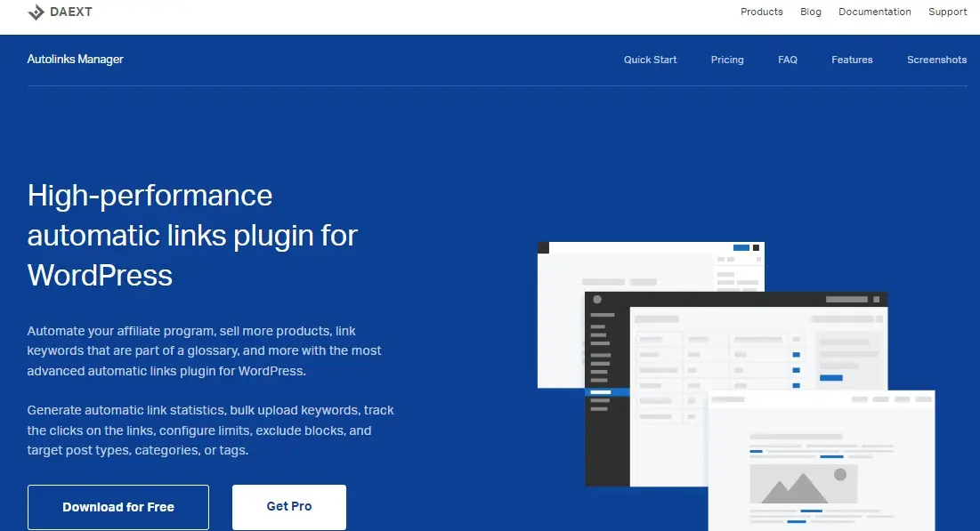Jump to the Pricing section
This screenshot has height=531, width=980.
point(727,60)
